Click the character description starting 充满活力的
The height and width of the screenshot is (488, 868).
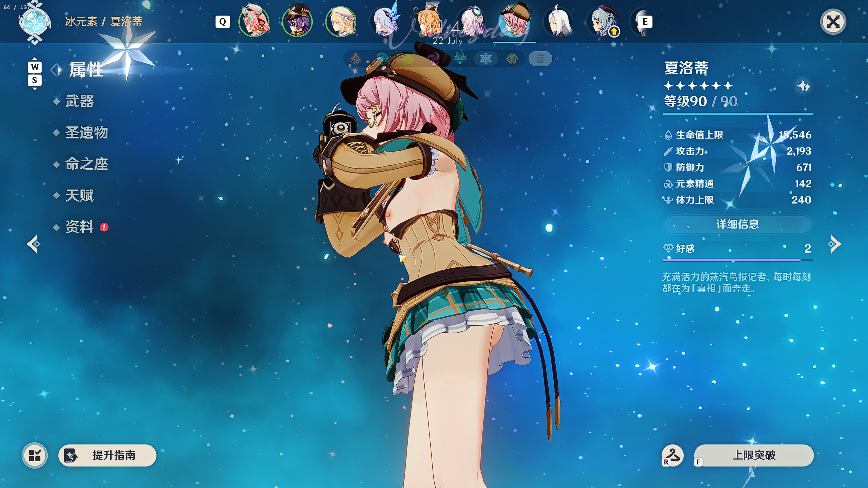coord(736,282)
